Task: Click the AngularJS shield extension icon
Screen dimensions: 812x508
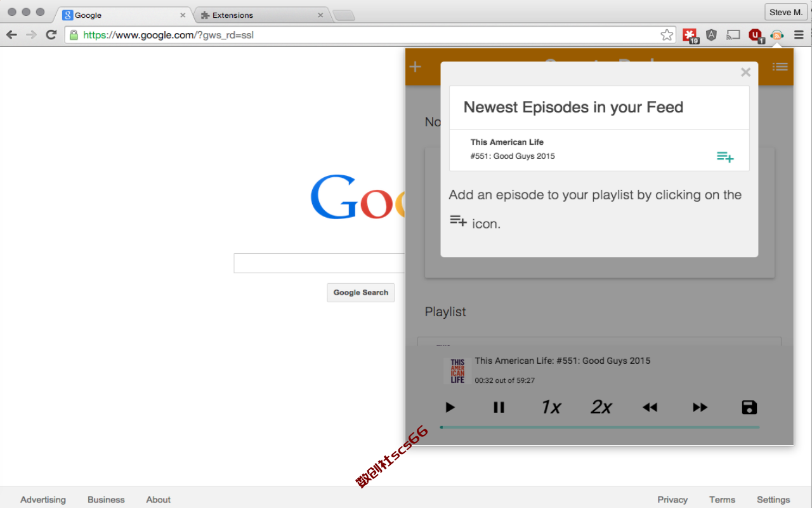Action: [x=711, y=35]
